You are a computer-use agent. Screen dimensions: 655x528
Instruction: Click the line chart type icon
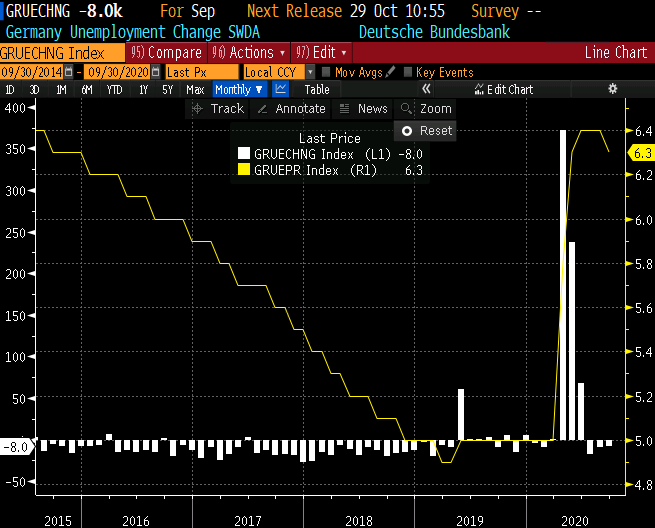coord(281,90)
